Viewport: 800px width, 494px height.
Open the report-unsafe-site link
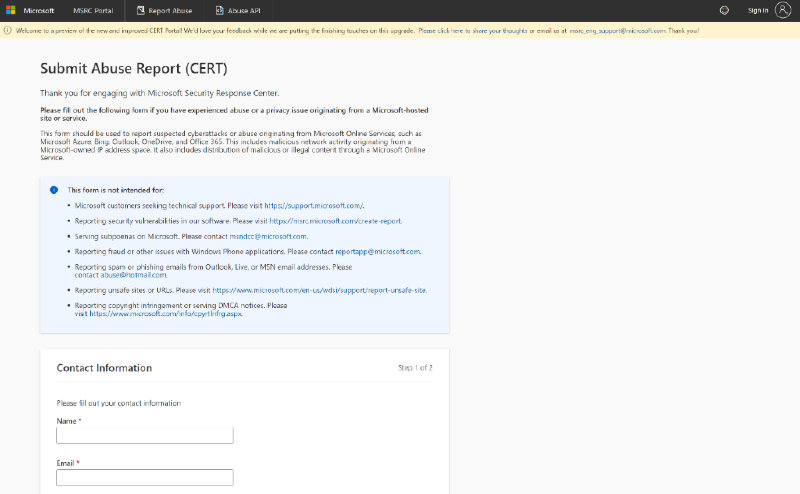pyautogui.click(x=319, y=290)
